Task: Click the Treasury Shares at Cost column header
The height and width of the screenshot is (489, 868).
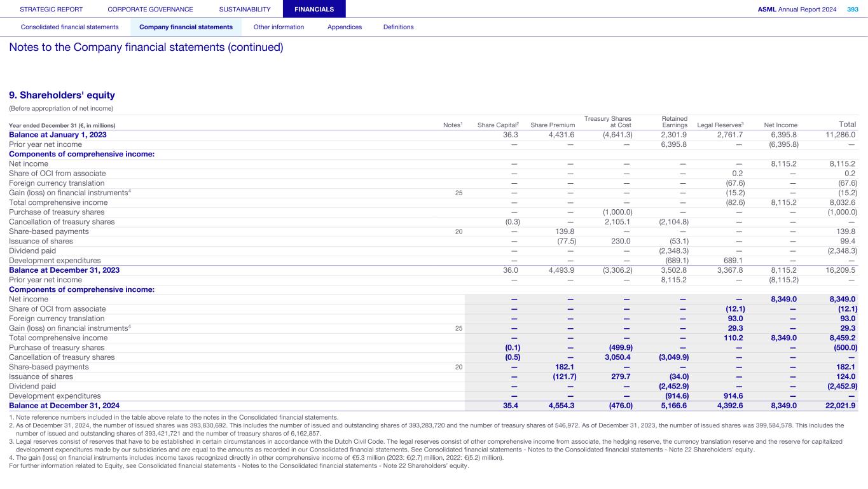Action: (607, 122)
